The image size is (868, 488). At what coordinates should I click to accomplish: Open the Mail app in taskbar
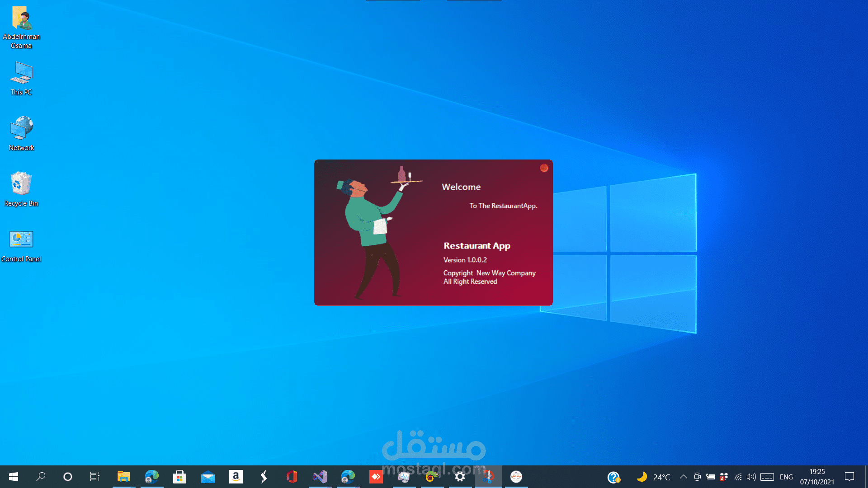[x=208, y=477]
